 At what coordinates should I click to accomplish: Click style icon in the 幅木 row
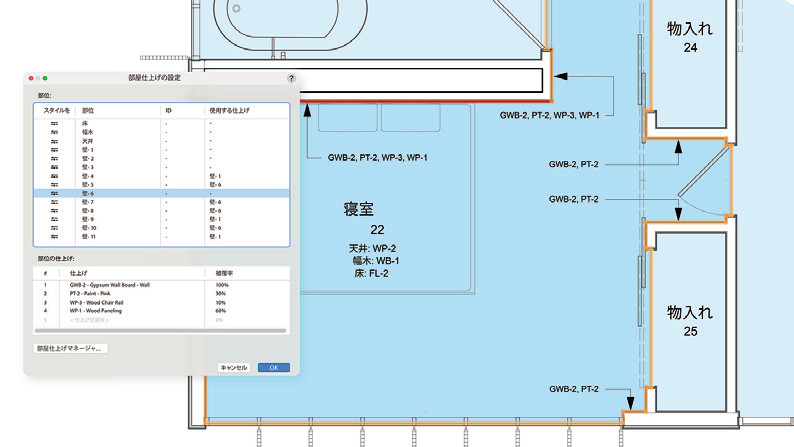tap(54, 132)
